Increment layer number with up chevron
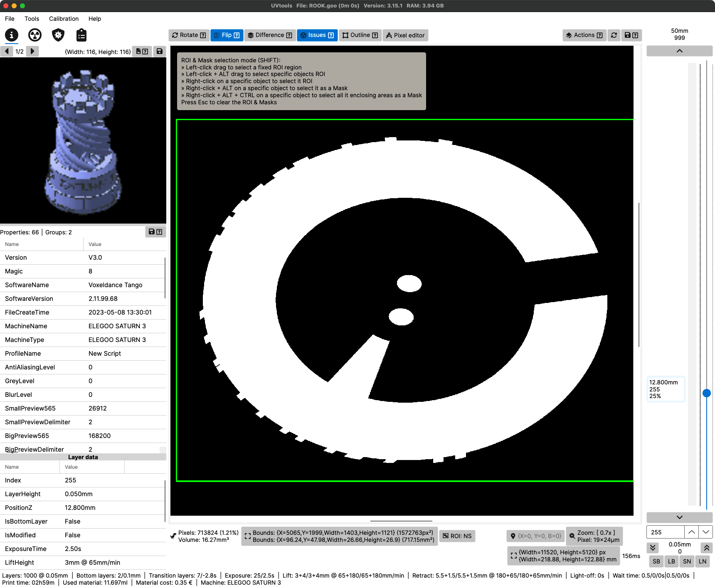Viewport: 715px width, 588px height. coord(691,532)
